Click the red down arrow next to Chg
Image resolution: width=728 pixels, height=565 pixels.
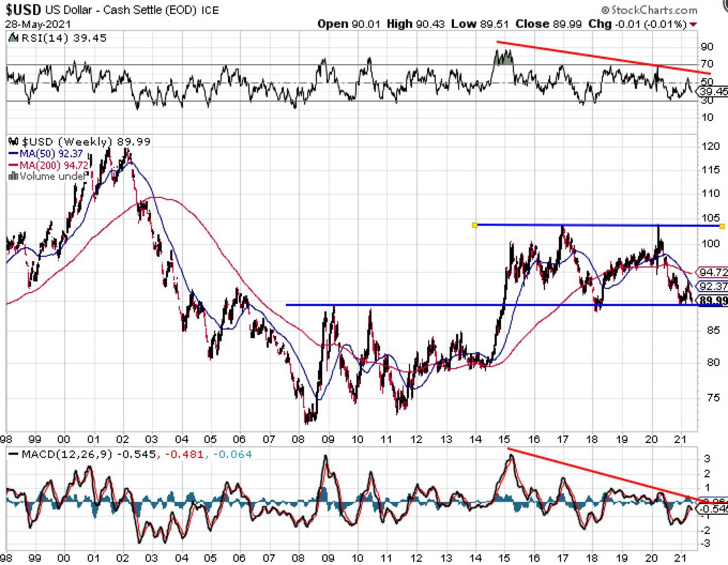(x=693, y=24)
